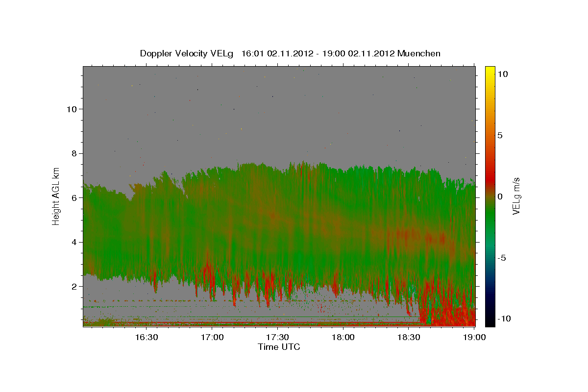Click the 19:00 time tick label
The width and height of the screenshot is (588, 392).
point(474,337)
